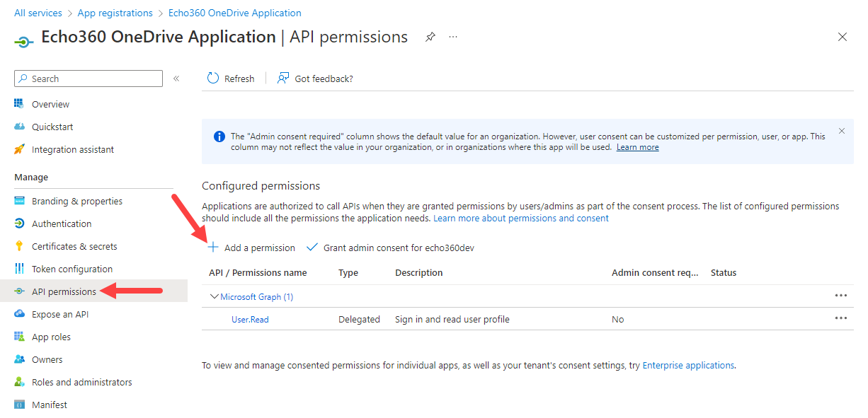Open Expose an API page

point(61,314)
